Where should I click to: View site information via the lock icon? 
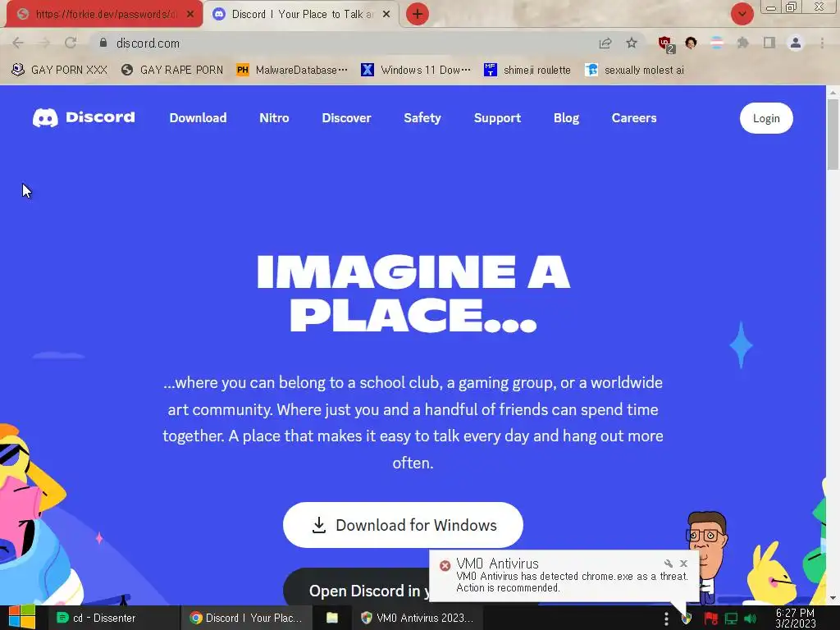click(103, 43)
